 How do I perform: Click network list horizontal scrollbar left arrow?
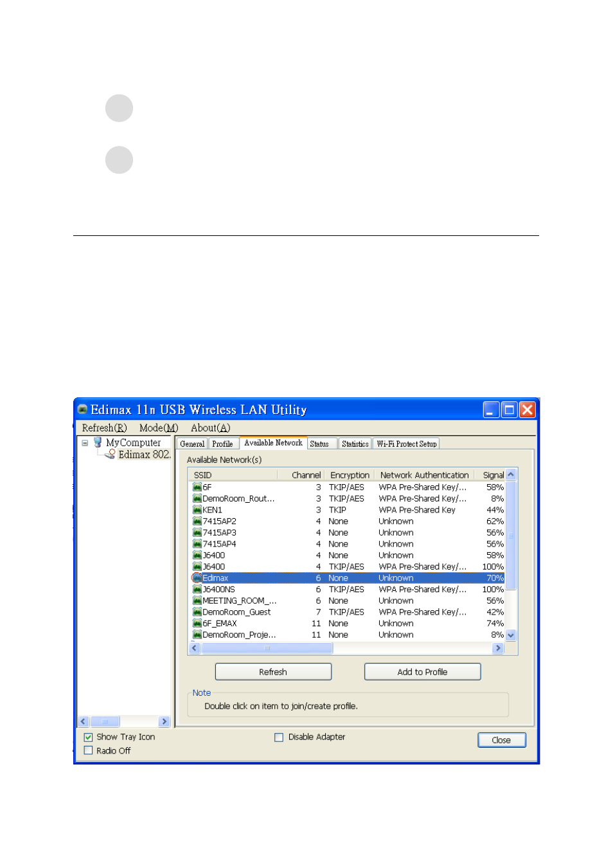pyautogui.click(x=195, y=648)
